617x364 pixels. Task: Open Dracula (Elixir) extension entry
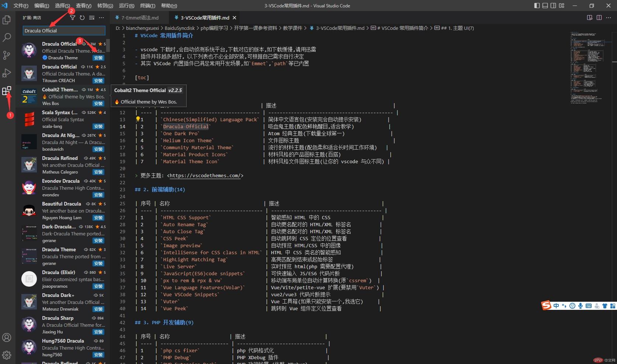pos(63,279)
